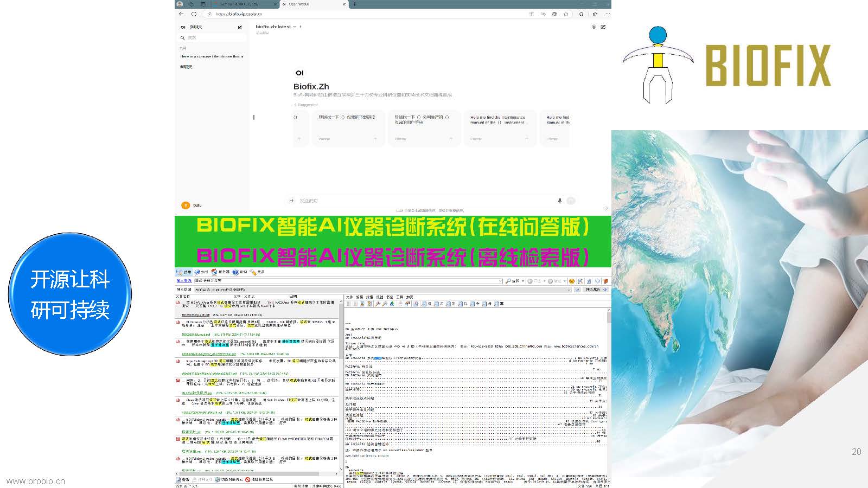The image size is (868, 488).
Task: Select the 'Help me find the maintenance manual' prompt
Action: pos(498,120)
